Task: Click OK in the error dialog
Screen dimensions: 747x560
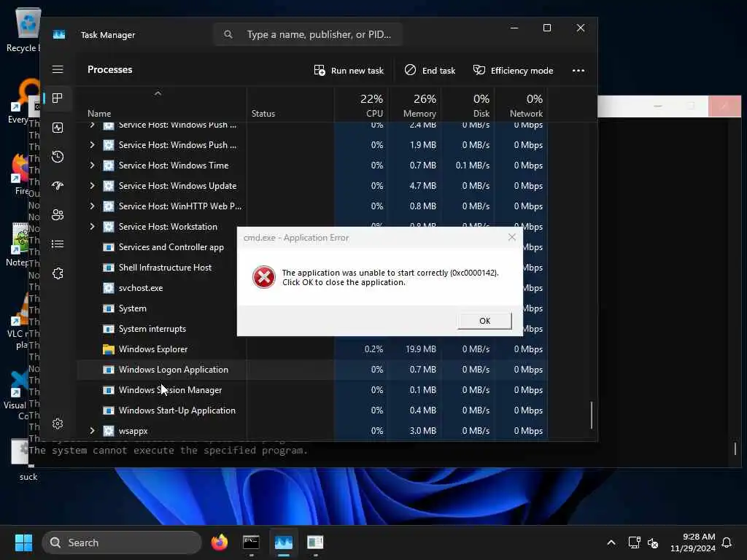Action: click(x=484, y=321)
